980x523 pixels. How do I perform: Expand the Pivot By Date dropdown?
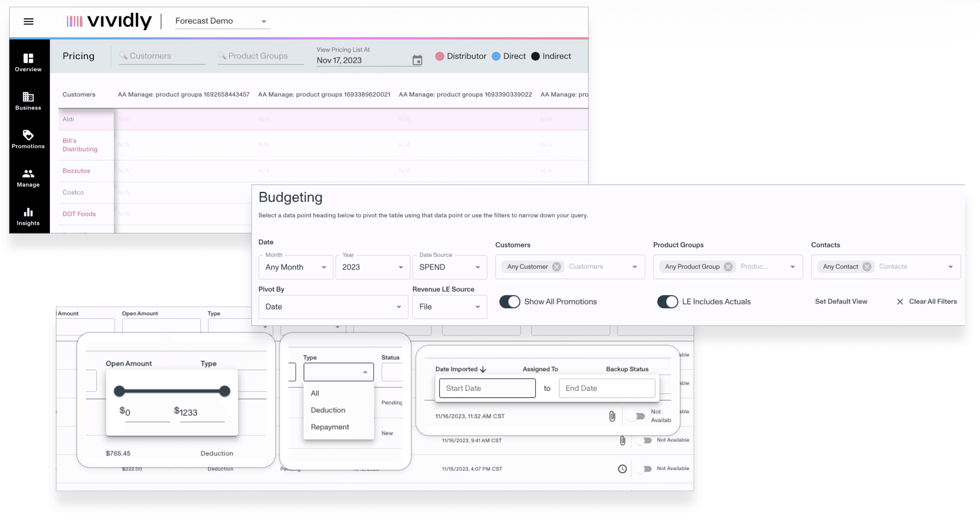(333, 307)
